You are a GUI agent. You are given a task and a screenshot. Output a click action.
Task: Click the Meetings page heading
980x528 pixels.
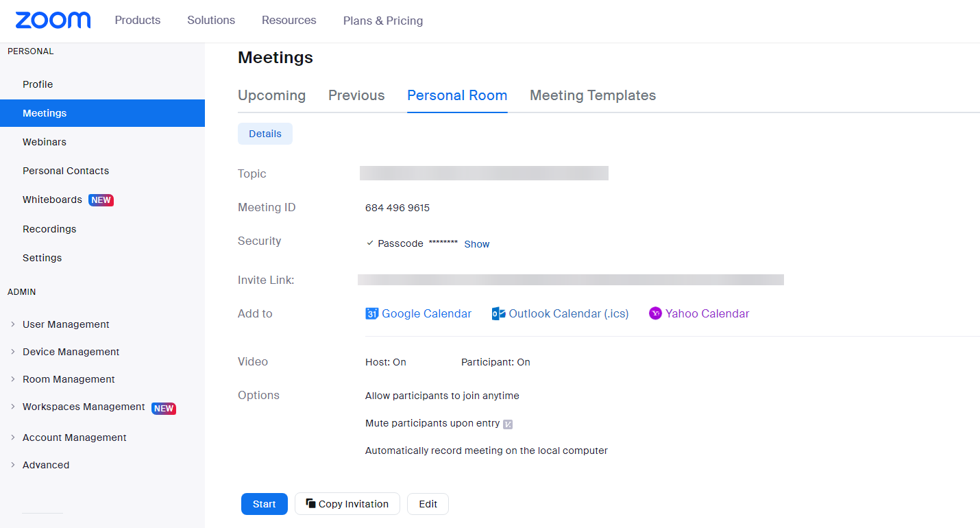tap(275, 58)
